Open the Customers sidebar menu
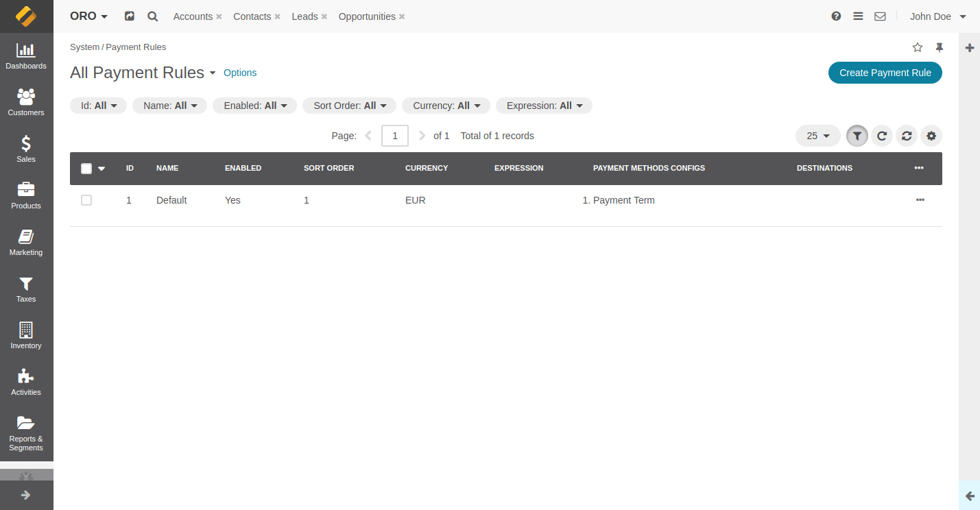Image resolution: width=980 pixels, height=510 pixels. [26, 103]
